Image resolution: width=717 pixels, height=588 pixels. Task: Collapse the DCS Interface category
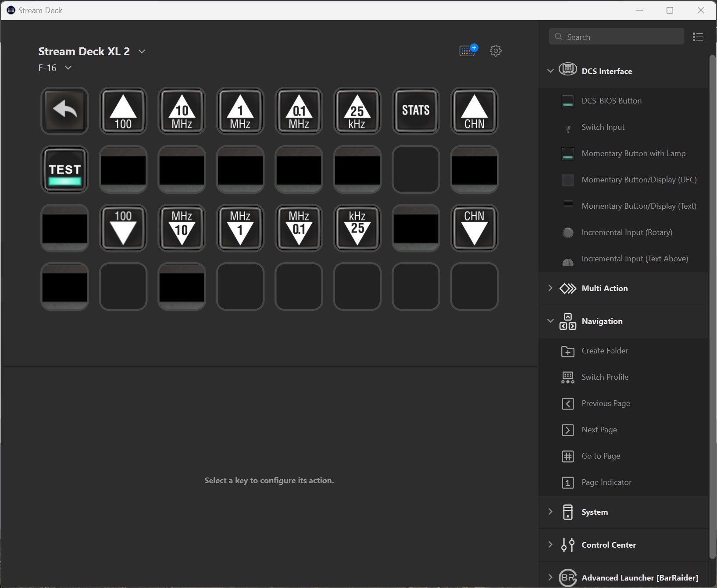[550, 71]
